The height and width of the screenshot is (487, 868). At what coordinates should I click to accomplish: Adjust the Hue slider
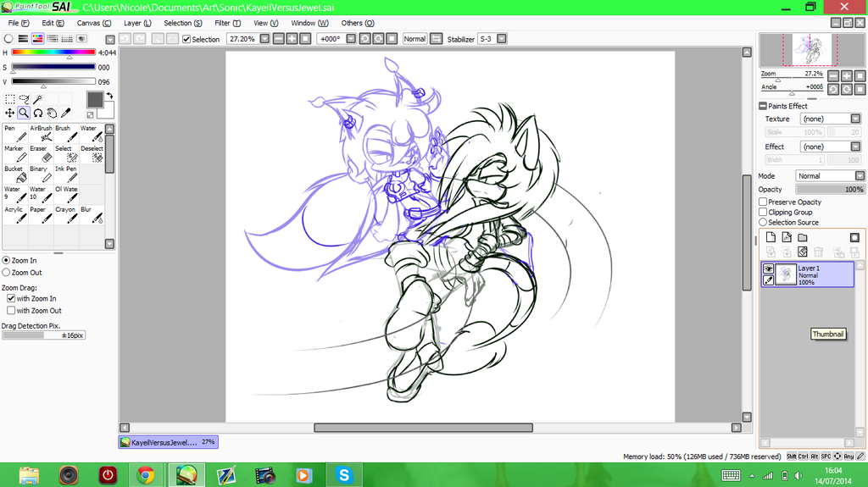pyautogui.click(x=53, y=52)
